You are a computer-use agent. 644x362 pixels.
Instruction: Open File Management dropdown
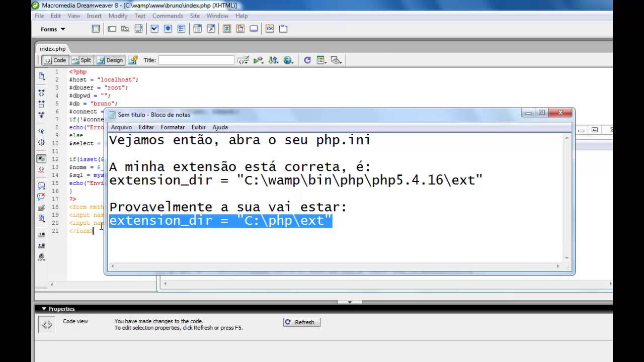273,60
